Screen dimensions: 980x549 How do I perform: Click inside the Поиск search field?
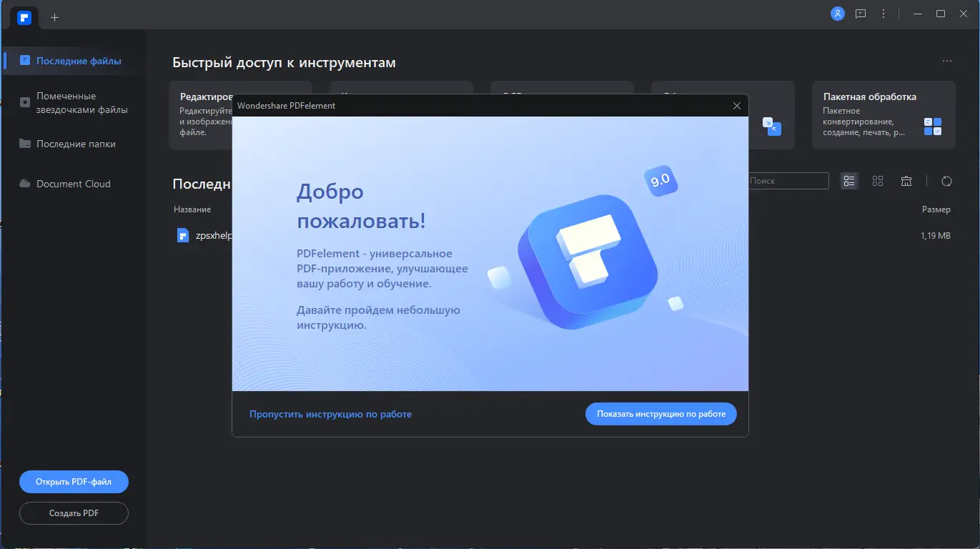point(786,181)
